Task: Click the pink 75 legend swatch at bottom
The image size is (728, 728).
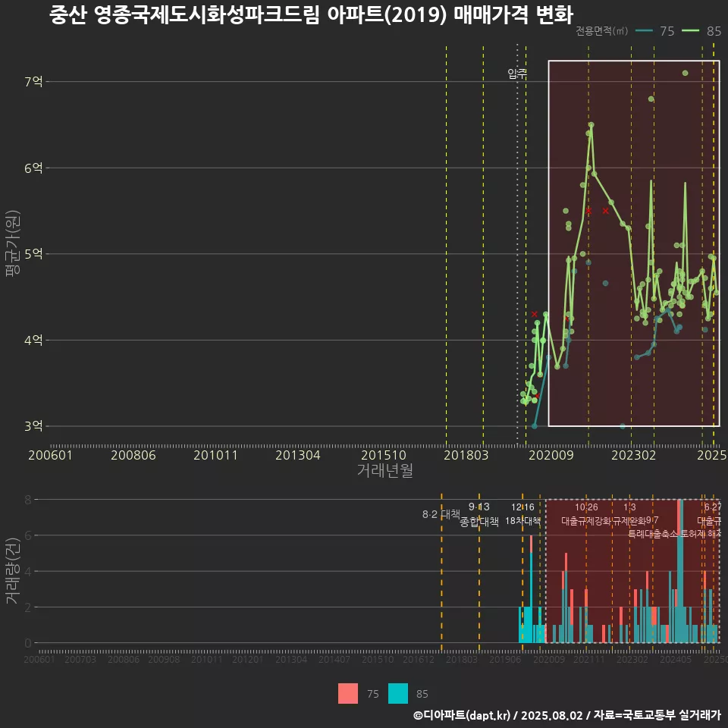Action: (x=348, y=694)
